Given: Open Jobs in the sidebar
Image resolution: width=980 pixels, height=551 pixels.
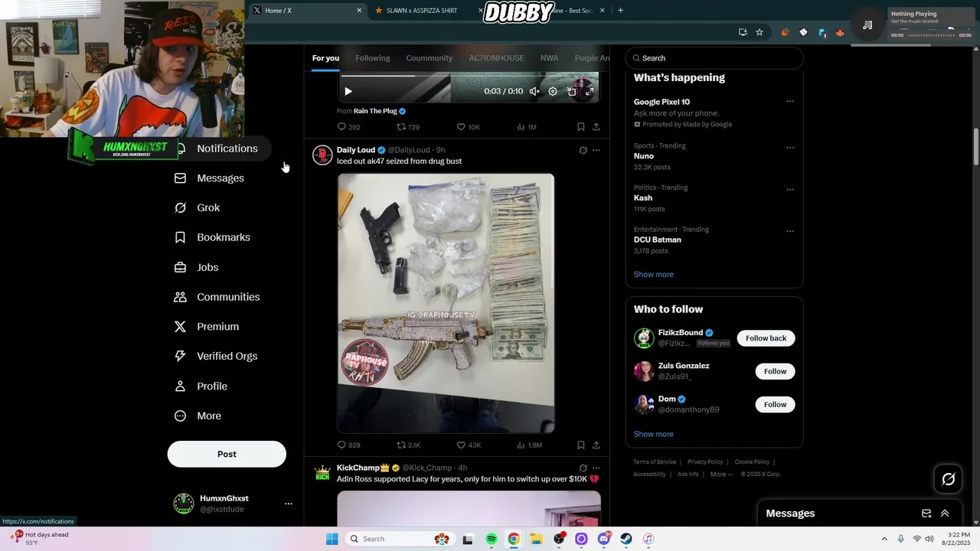Looking at the screenshot, I should coord(197,267).
